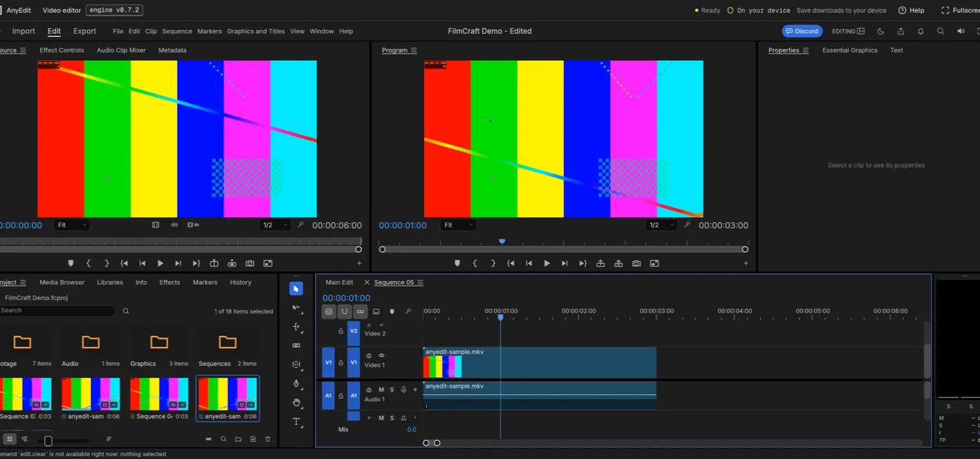Image resolution: width=980 pixels, height=459 pixels.
Task: Mark In point in Source monitor
Action: pos(89,264)
